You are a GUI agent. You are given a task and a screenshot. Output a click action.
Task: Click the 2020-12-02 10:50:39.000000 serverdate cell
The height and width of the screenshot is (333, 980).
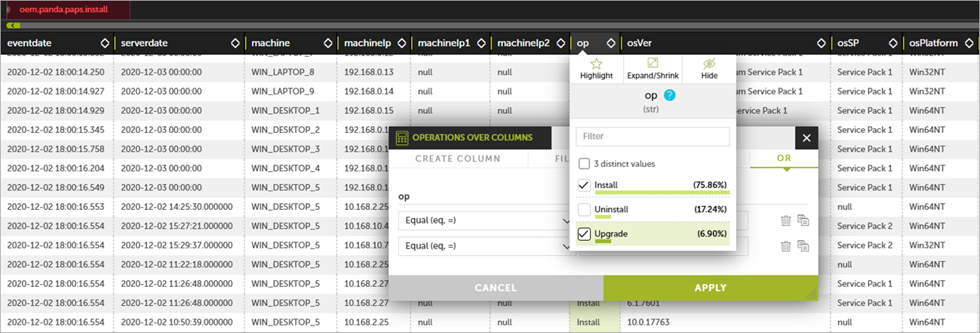click(x=177, y=322)
